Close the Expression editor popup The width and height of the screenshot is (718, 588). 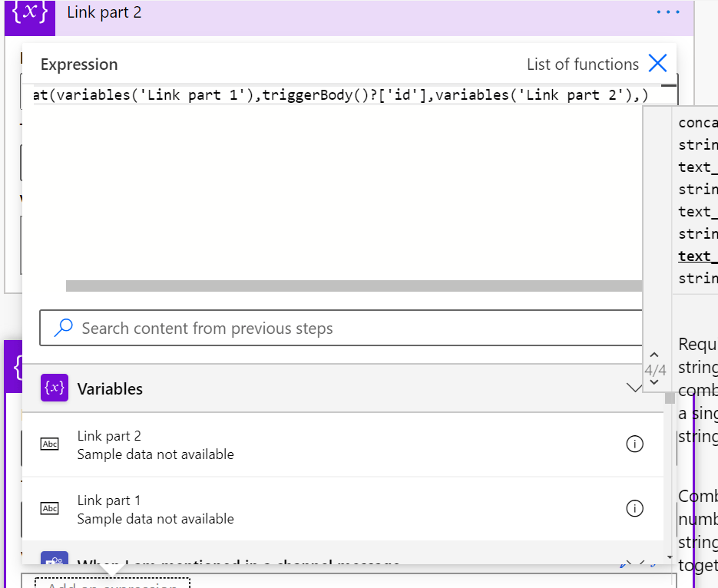tap(657, 64)
